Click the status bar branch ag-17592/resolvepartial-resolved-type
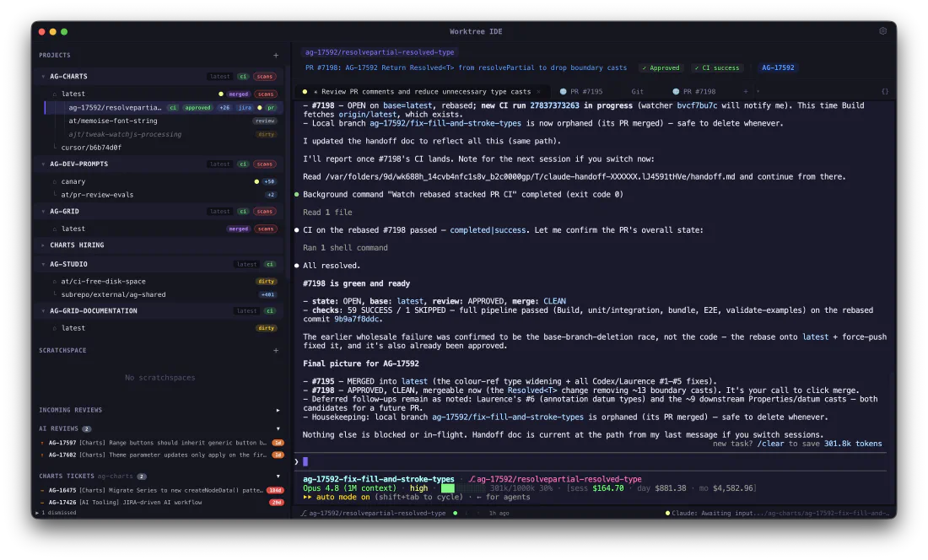Image resolution: width=928 pixels, height=560 pixels. [377, 514]
